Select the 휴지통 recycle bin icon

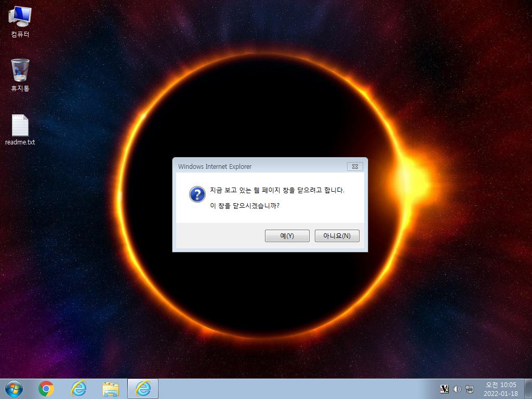tap(20, 75)
